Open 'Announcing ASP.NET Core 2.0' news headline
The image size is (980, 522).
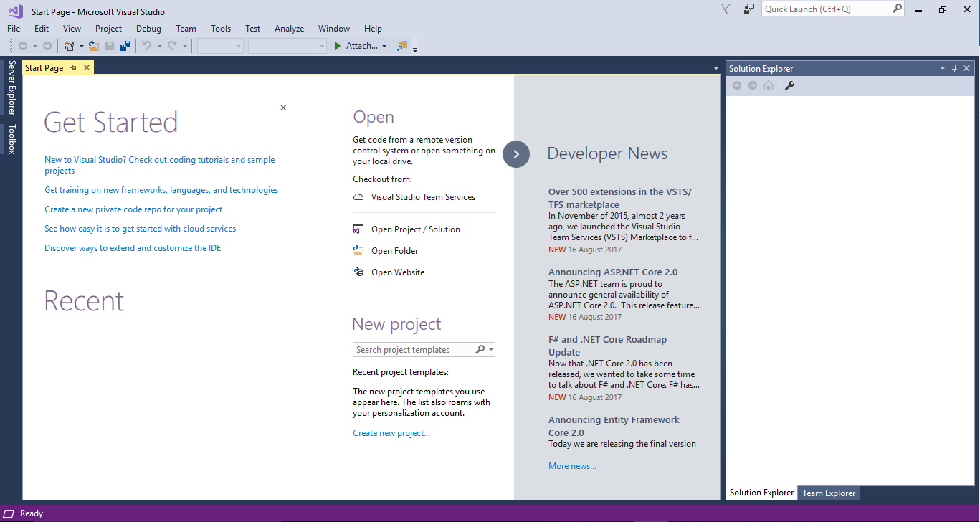click(613, 272)
